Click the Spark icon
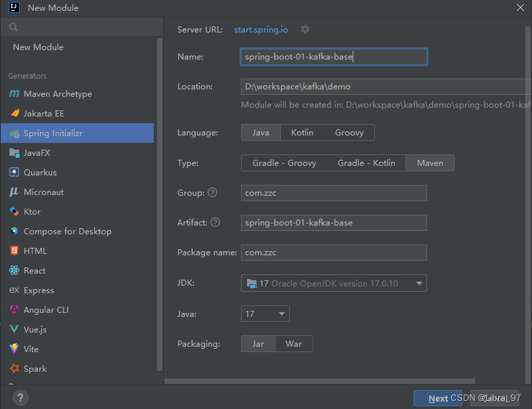The image size is (532, 409). 14,368
